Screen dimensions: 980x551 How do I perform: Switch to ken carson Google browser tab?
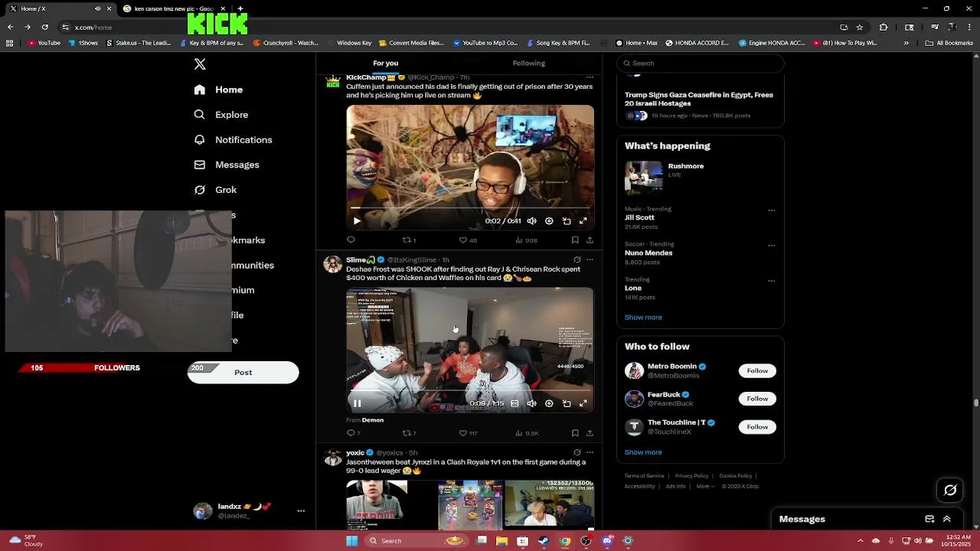[175, 8]
